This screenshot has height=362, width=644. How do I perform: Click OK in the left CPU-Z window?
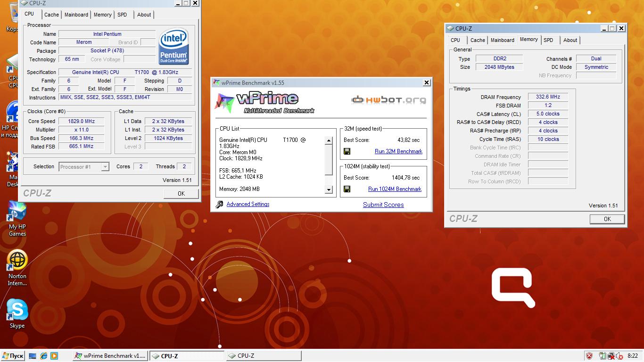(x=181, y=194)
